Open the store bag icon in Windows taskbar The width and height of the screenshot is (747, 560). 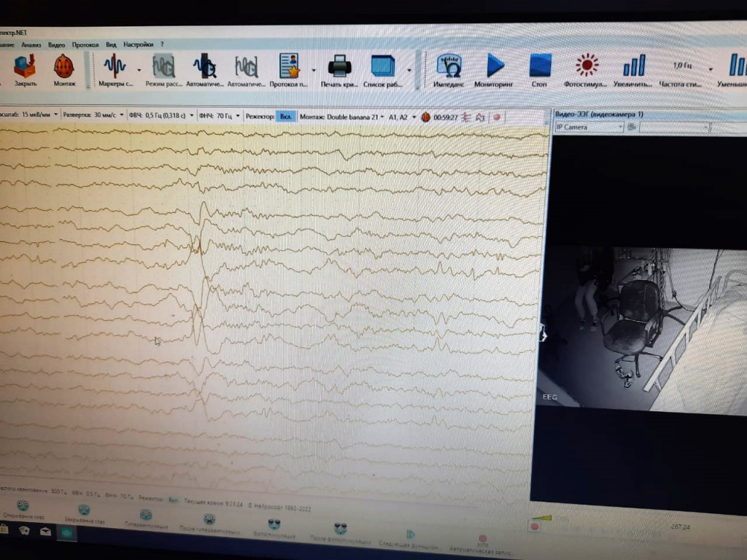[x=4, y=529]
